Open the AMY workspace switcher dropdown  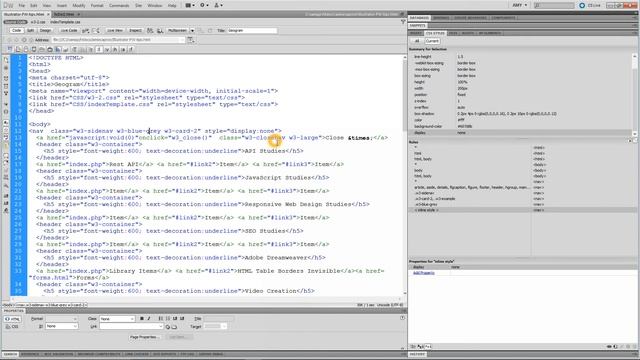click(519, 5)
